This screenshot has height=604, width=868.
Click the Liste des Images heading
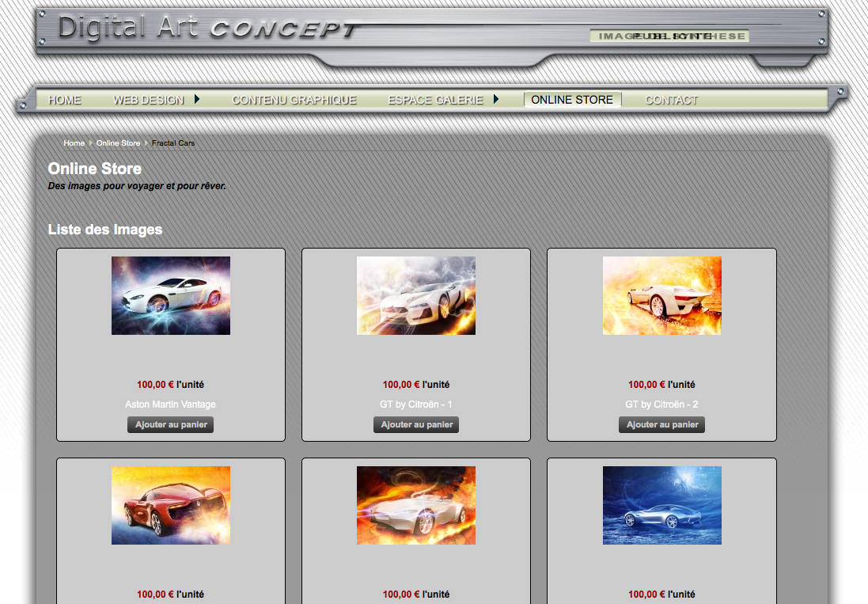coord(105,230)
